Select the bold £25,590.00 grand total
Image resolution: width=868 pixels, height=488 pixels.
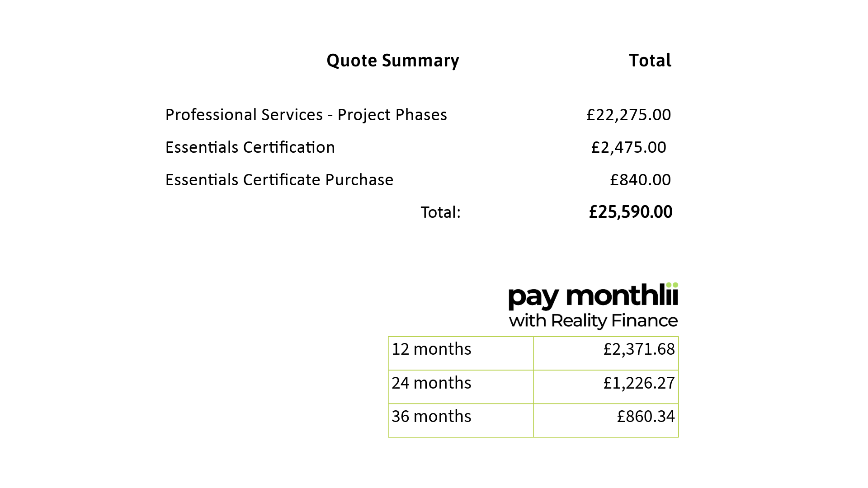[x=631, y=212]
